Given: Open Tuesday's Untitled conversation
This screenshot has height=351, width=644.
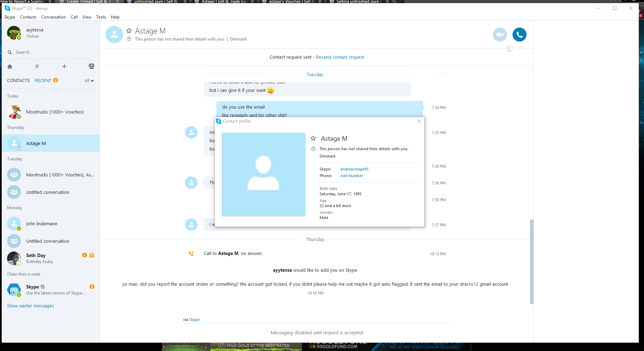Looking at the screenshot, I should [51, 192].
